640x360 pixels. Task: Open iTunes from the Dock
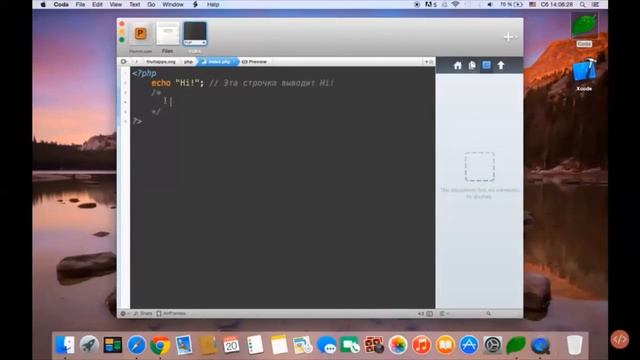pos(421,345)
